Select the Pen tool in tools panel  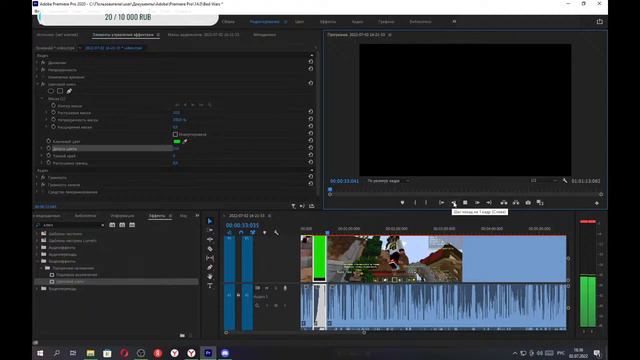(210, 267)
